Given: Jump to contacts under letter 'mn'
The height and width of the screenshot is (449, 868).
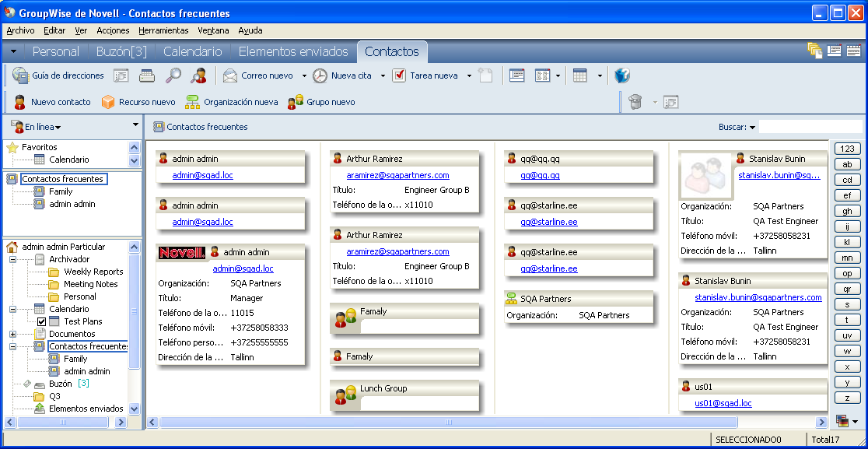Looking at the screenshot, I should pyautogui.click(x=847, y=258).
